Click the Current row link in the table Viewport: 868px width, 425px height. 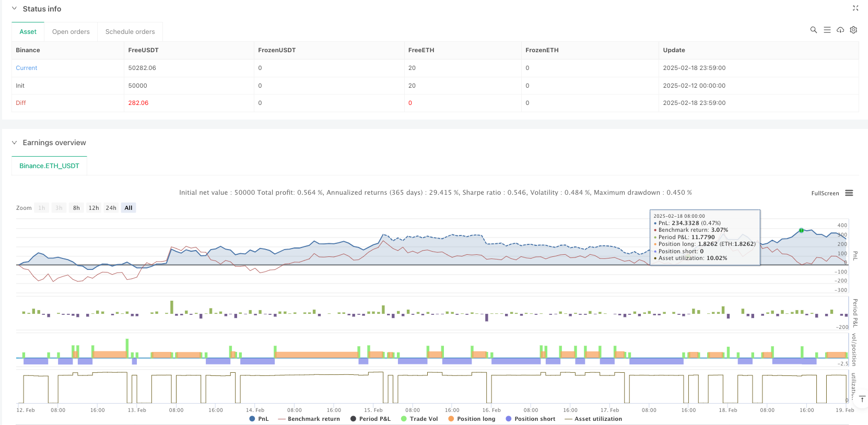27,68
